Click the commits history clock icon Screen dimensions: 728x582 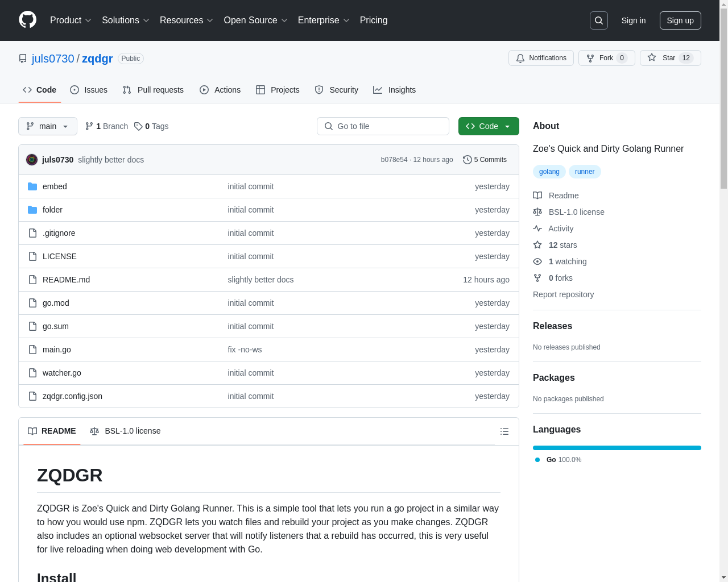pos(468,160)
